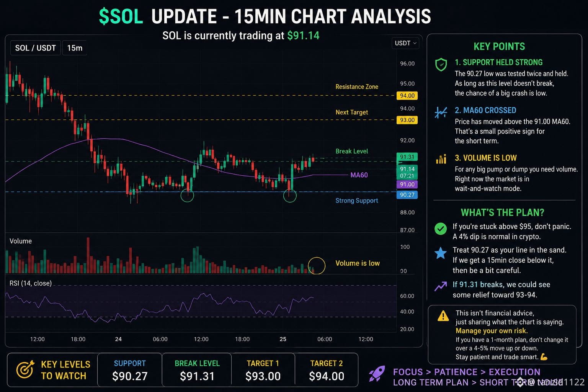Open the Target 2 $94.00 card
Screen dimensions: 588x392
click(327, 370)
